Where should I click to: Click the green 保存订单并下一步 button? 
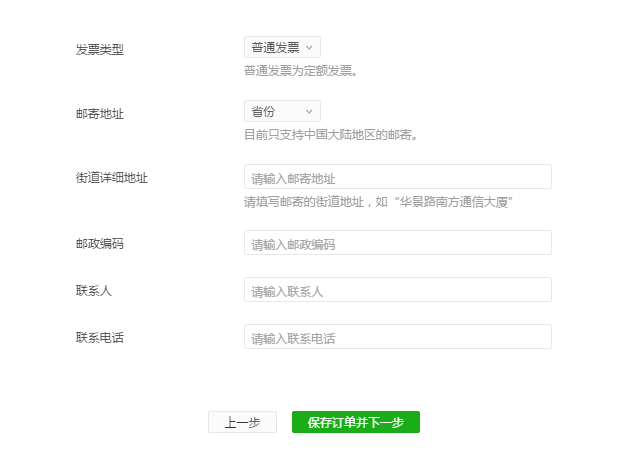[356, 422]
